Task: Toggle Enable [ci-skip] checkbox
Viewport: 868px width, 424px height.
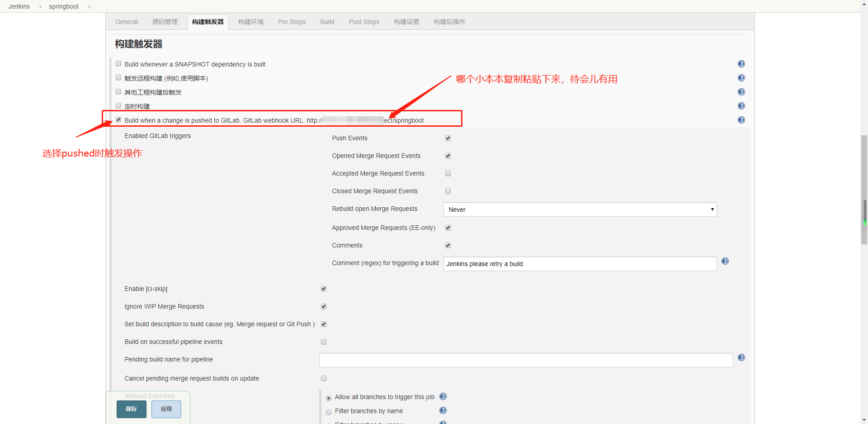Action: pyautogui.click(x=324, y=289)
